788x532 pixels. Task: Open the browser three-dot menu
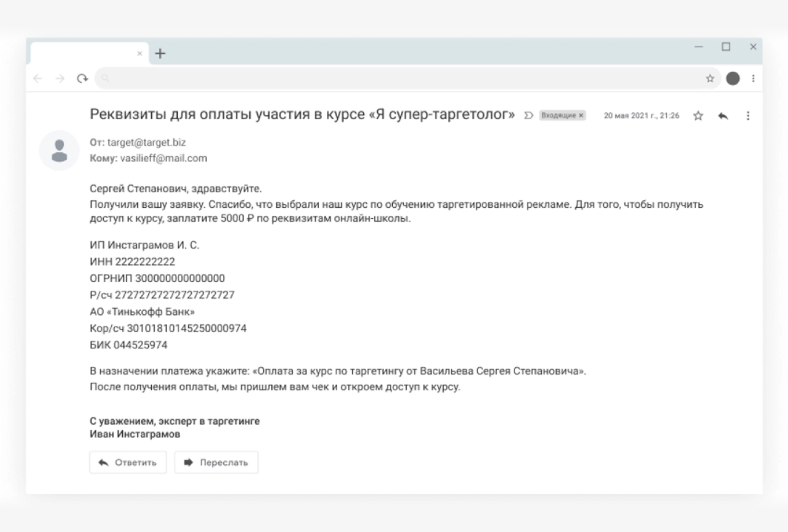[x=753, y=77]
